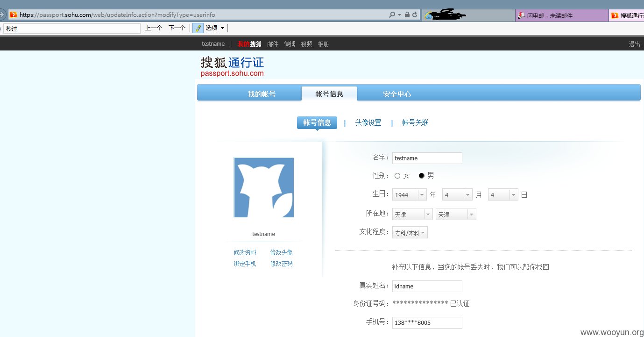The image size is (644, 337).
Task: Open the birth year 1944 dropdown
Action: [410, 195]
